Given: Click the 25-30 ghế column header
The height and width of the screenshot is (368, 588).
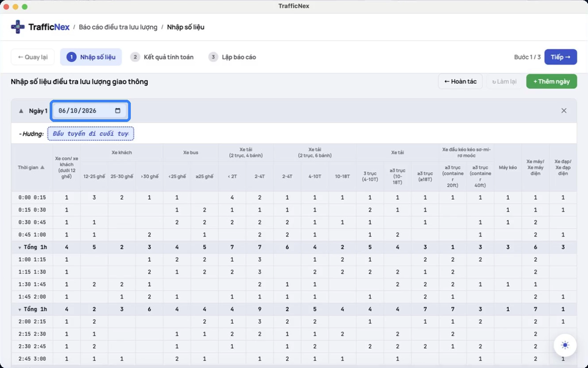Looking at the screenshot, I should [x=122, y=176].
